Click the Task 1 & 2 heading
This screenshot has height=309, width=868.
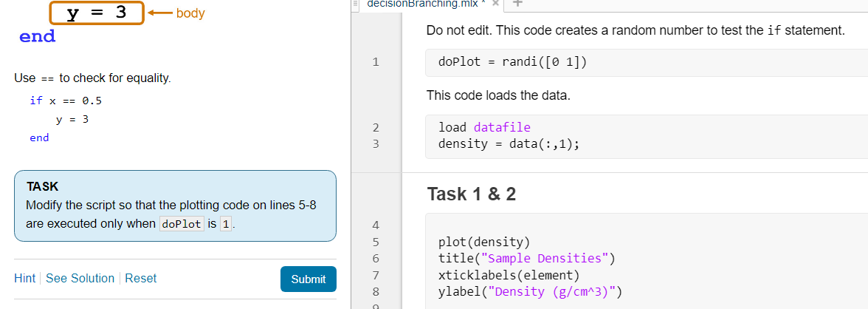pos(471,194)
